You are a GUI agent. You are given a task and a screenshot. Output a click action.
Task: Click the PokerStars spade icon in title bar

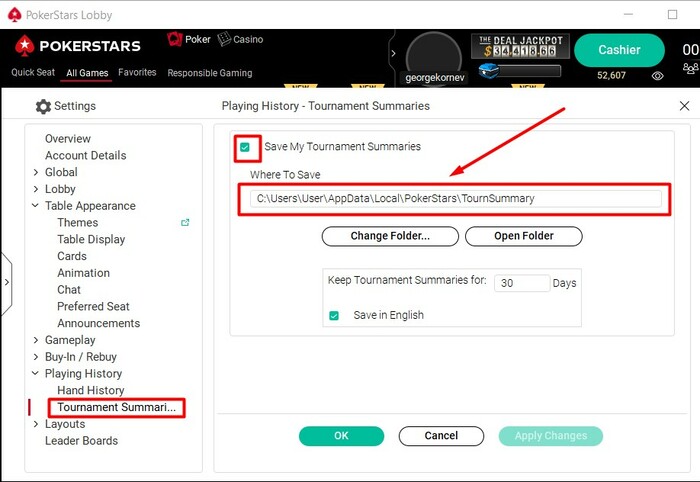pyautogui.click(x=15, y=15)
